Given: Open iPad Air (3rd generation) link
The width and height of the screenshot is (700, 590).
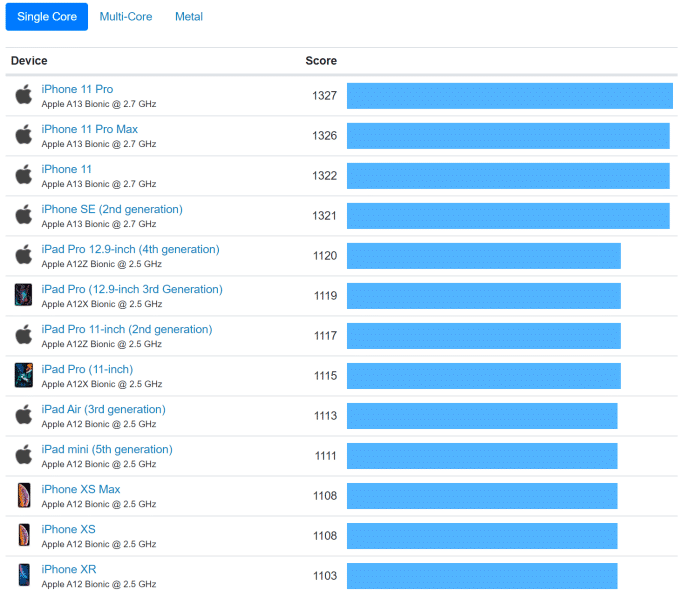Looking at the screenshot, I should tap(103, 409).
